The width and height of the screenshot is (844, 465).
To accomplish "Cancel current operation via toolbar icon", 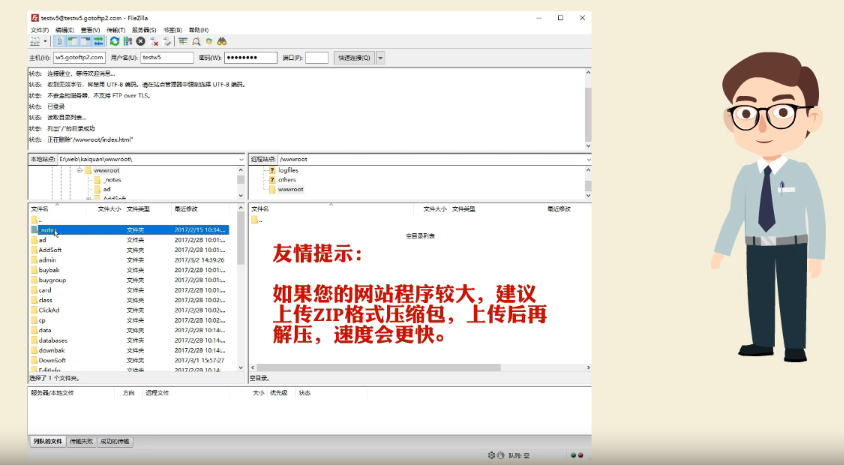I will click(141, 41).
